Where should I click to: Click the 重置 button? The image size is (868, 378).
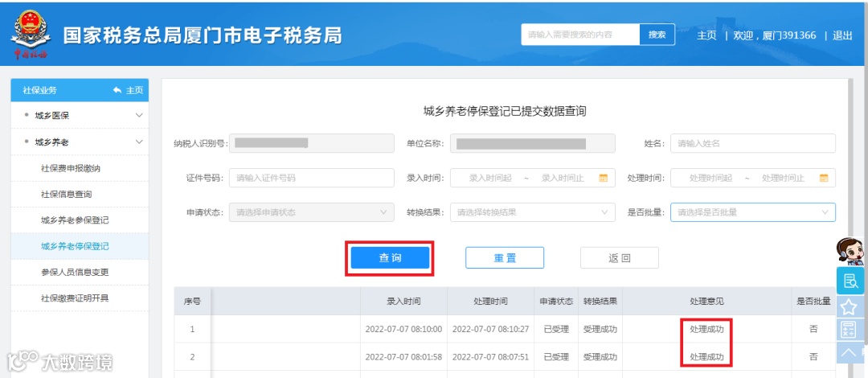[504, 257]
